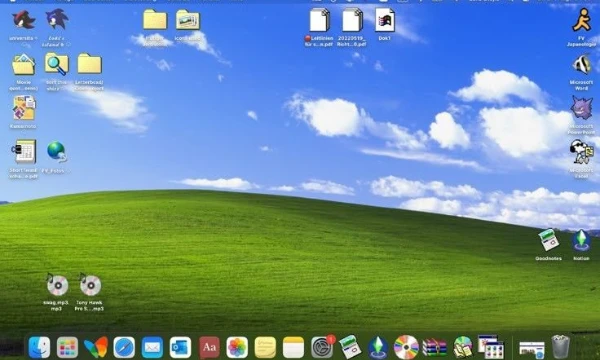Open the magnifying glass search folder
The image size is (600, 360).
(57, 64)
